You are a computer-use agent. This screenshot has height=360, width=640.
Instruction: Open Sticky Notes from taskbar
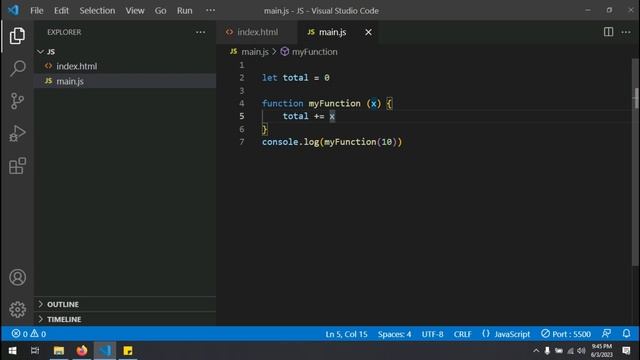(128, 351)
